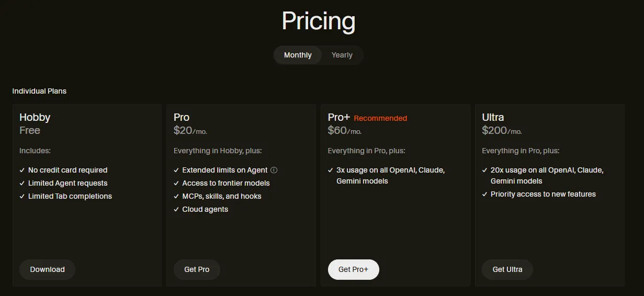Screen dimensions: 644x296
Task: Choose the Get Pro+ button
Action: click(x=353, y=269)
